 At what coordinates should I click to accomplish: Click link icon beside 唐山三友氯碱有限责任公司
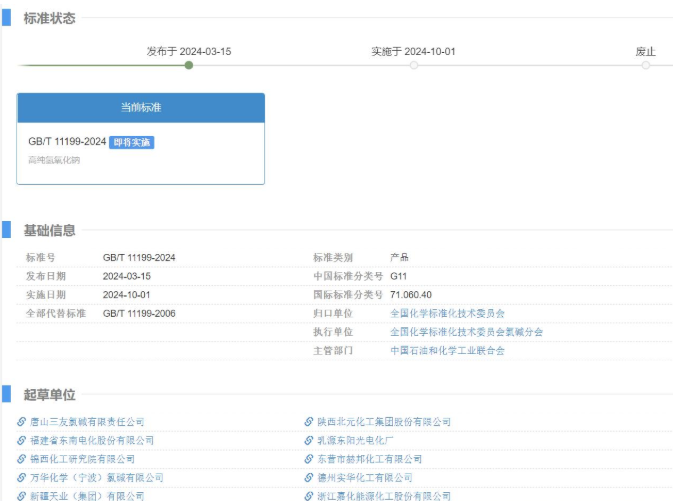point(22,422)
